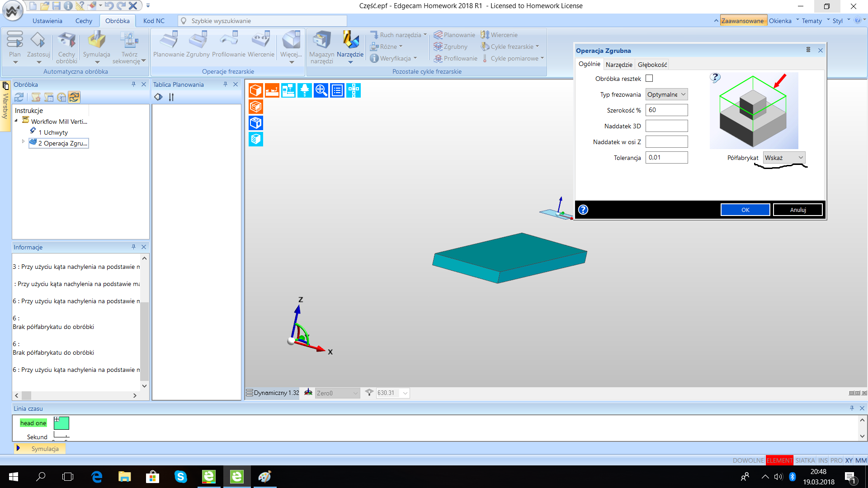This screenshot has height=488, width=868.
Task: Toggle the Obróbka resztek checkbox
Action: click(x=649, y=79)
